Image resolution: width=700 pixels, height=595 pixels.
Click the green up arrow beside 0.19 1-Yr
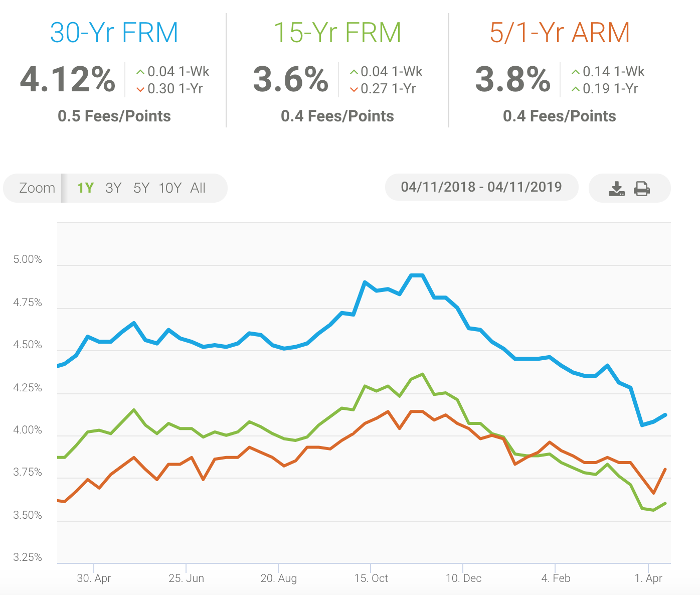click(575, 89)
